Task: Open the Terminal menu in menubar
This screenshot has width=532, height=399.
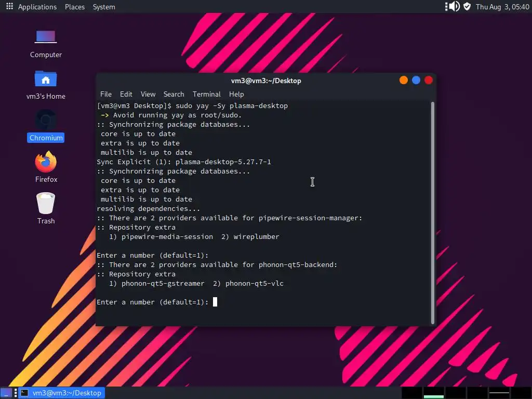Action: pos(207,95)
